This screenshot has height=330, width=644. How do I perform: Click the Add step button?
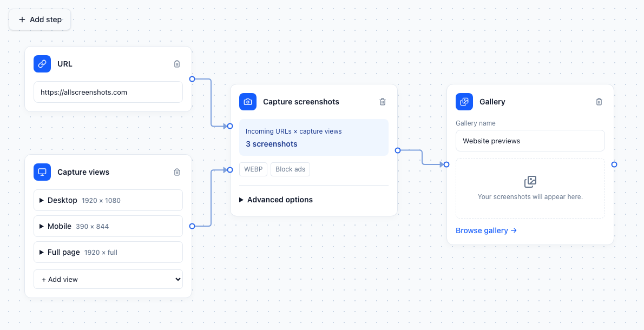point(40,19)
